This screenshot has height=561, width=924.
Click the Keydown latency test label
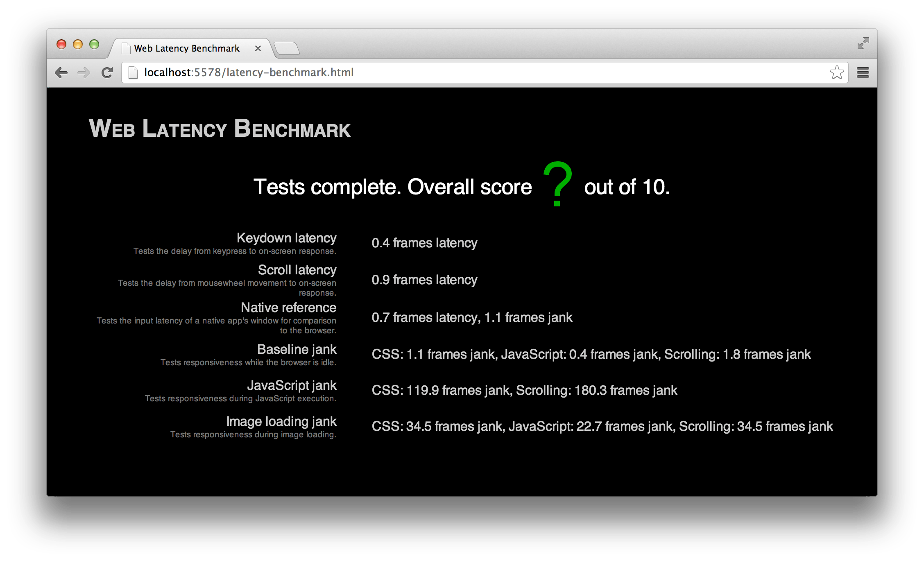point(286,238)
